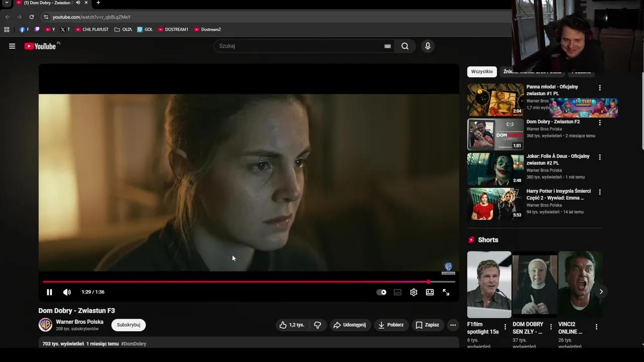Open the Harry Potter i Insygnia Śmierci thumbnail
The height and width of the screenshot is (362, 644).
tap(496, 204)
